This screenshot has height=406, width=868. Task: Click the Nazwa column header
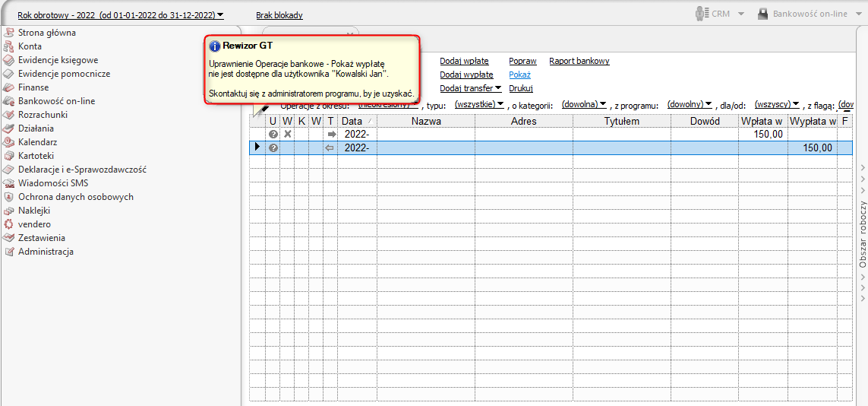426,121
